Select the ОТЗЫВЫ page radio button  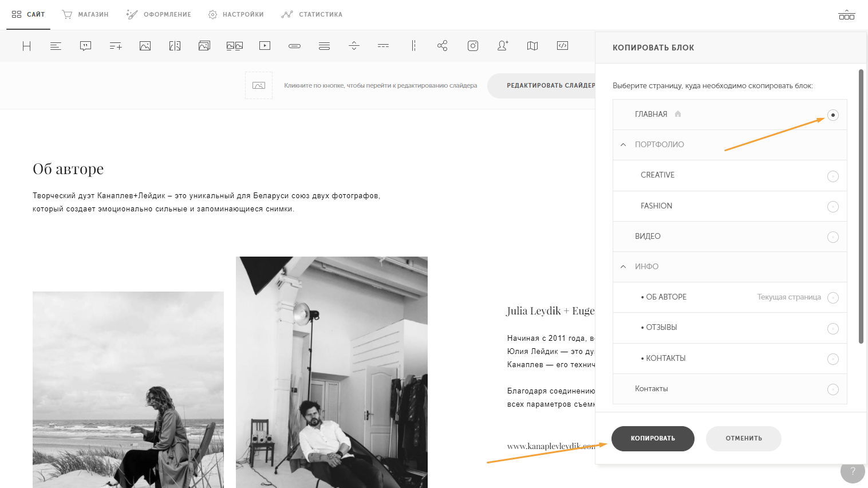coord(833,329)
